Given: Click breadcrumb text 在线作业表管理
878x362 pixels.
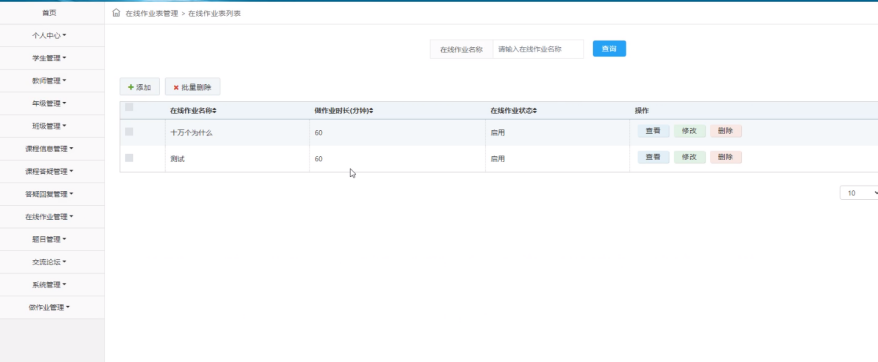Looking at the screenshot, I should point(152,13).
